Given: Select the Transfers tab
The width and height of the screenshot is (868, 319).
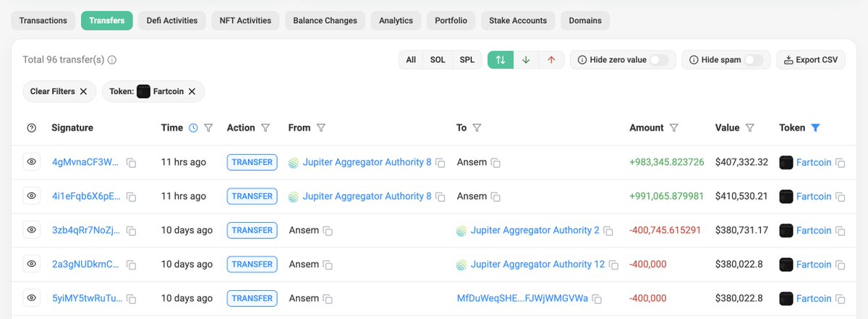Looking at the screenshot, I should pos(106,20).
